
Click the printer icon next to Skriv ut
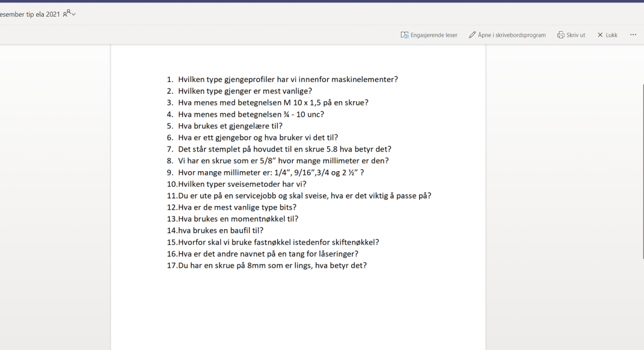(x=560, y=35)
